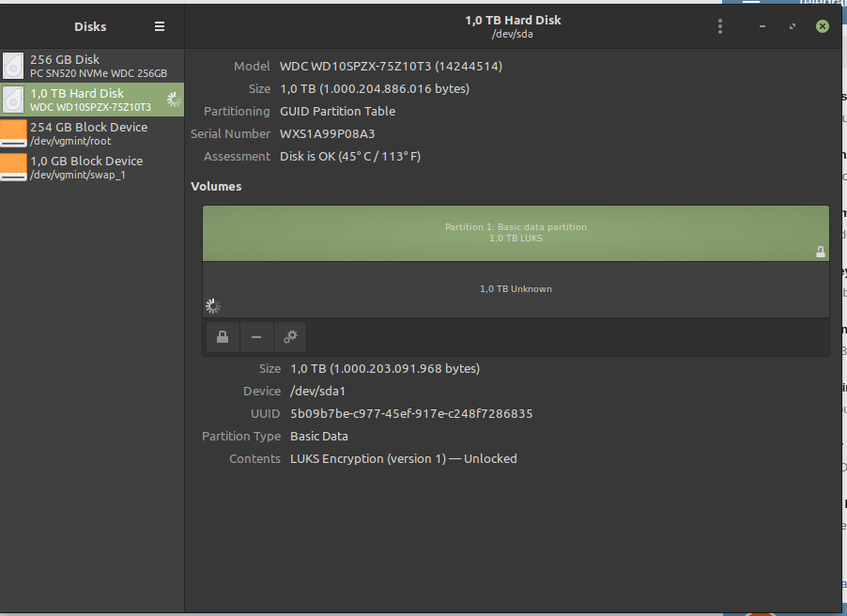Click the spinner beside 1,0 TB Hard Disk
The height and width of the screenshot is (616, 847).
coord(173,100)
